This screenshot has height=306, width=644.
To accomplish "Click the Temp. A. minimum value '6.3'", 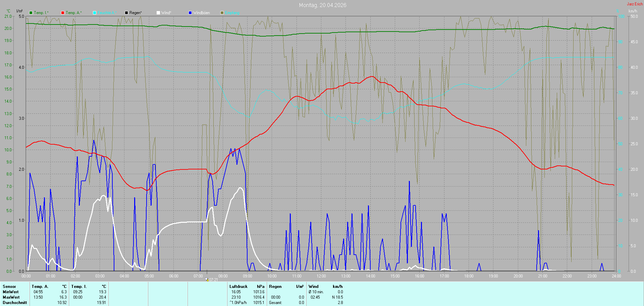I will pyautogui.click(x=64, y=292).
